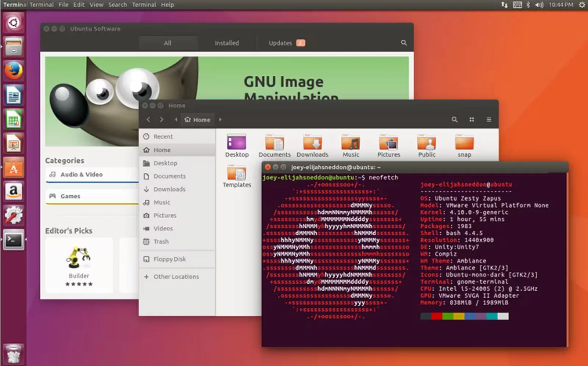Screen dimensions: 588x366
Task: Switch to the Installed tab
Action: (227, 43)
